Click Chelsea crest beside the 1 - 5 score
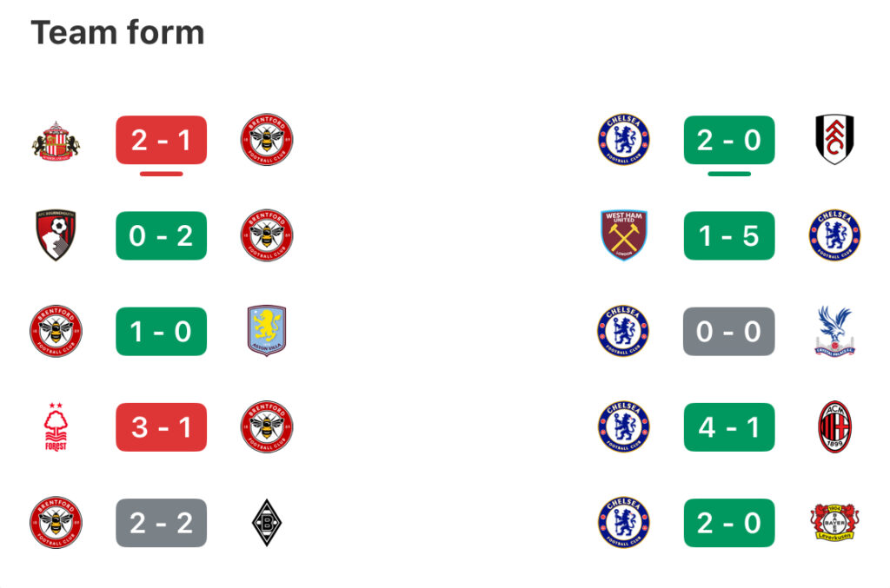This screenshot has width=890, height=588. (x=834, y=235)
